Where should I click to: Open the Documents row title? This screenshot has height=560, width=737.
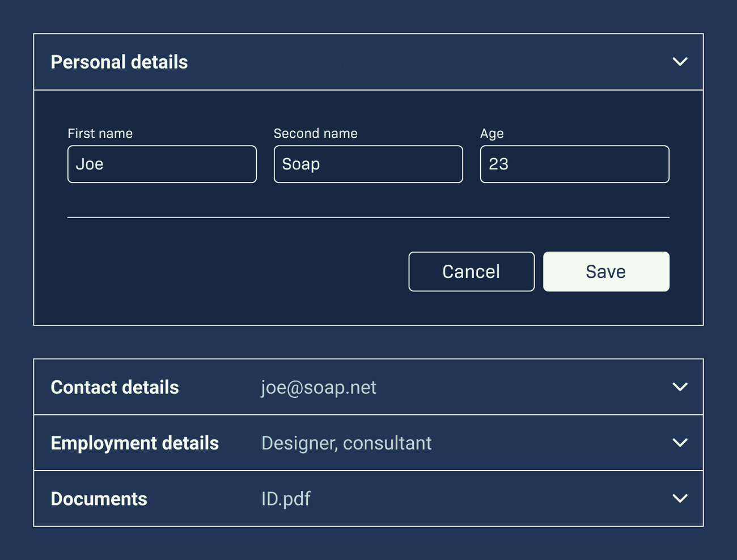coord(99,499)
